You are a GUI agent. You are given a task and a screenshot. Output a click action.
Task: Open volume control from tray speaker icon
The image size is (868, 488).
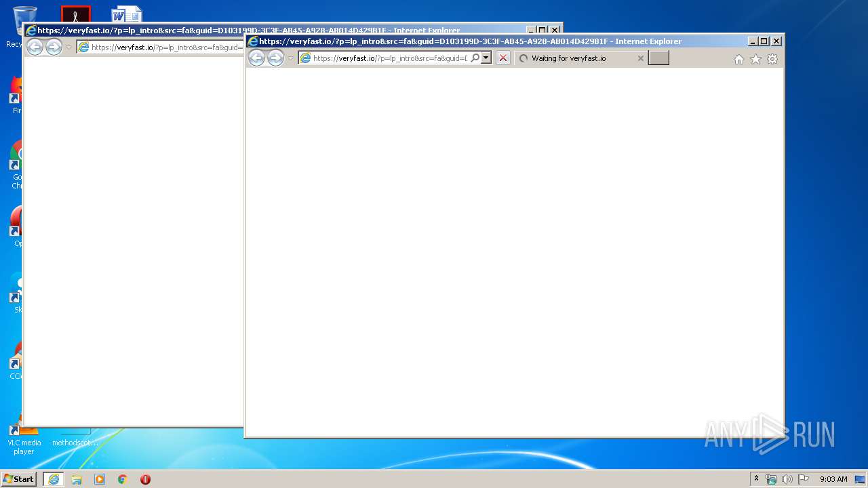pyautogui.click(x=787, y=479)
